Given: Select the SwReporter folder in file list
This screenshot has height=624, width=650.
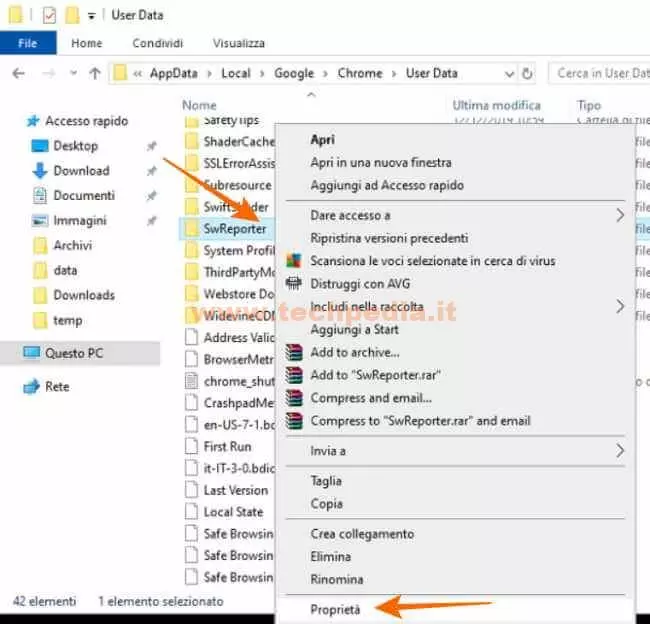Looking at the screenshot, I should (x=234, y=228).
